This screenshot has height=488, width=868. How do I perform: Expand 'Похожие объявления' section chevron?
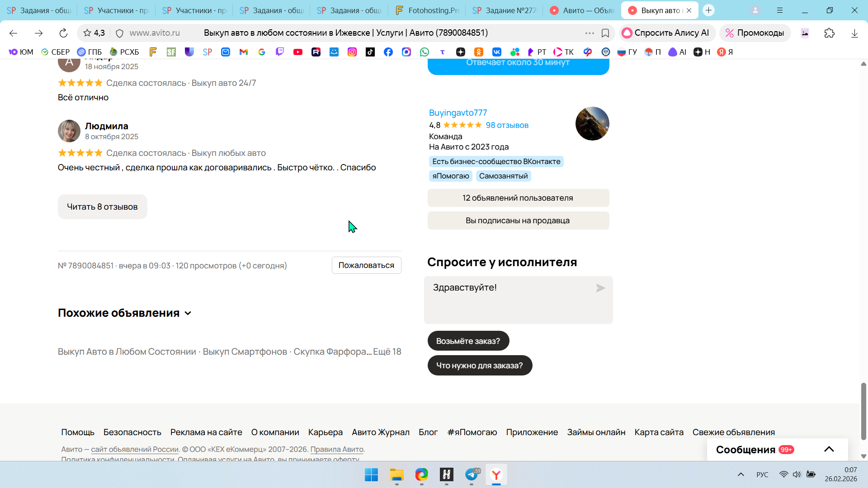[188, 313]
